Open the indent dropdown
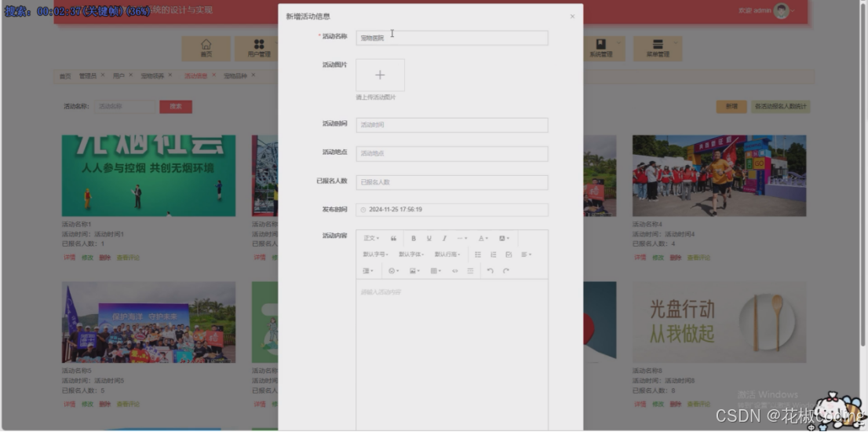The width and height of the screenshot is (868, 432). (x=368, y=272)
